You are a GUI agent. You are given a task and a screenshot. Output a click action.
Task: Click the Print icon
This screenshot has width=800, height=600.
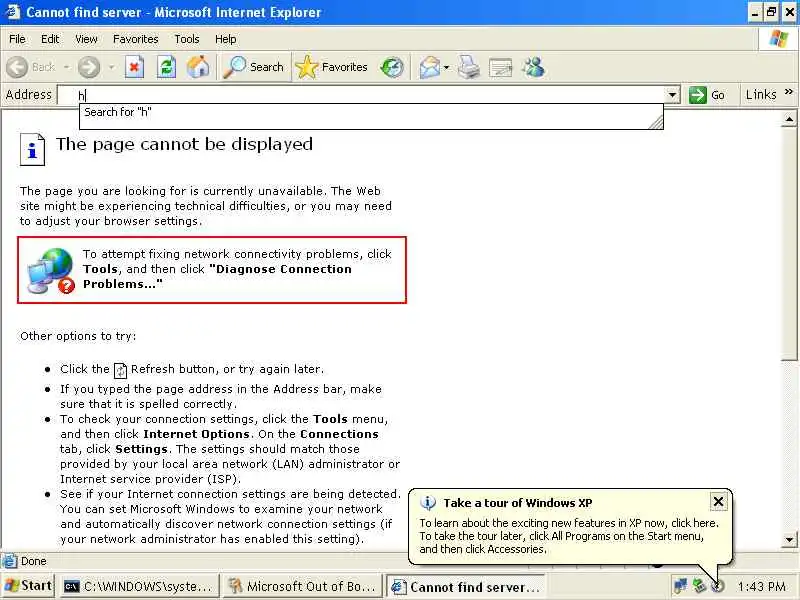tap(468, 67)
